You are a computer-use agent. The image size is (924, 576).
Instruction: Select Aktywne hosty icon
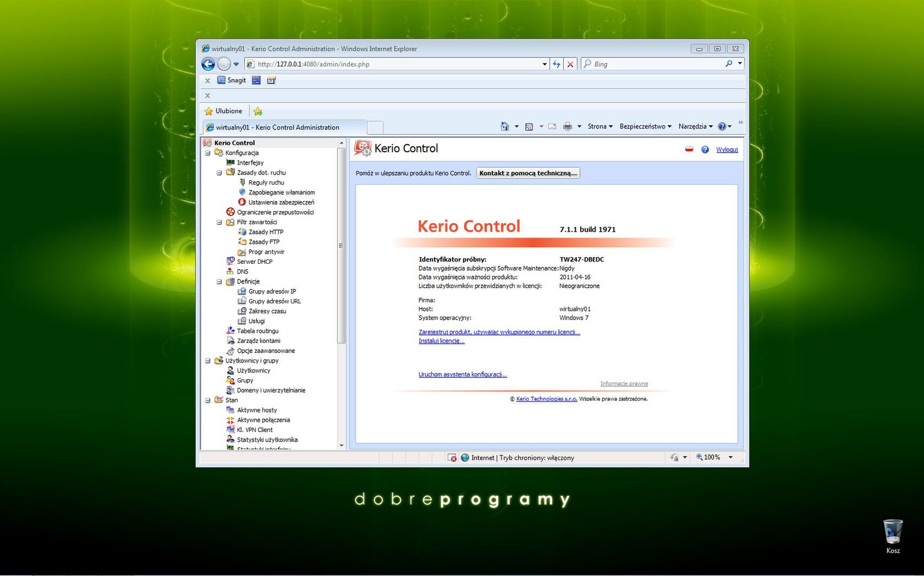coord(230,410)
